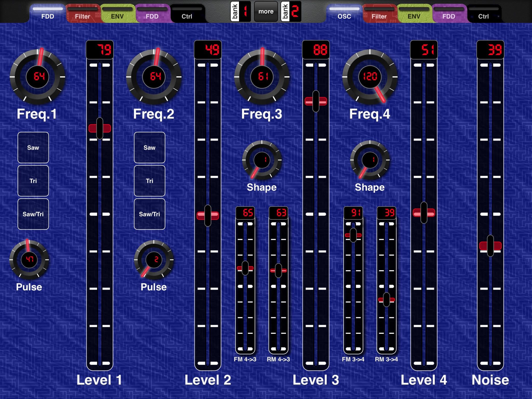Click the RM 3->4 slider handle
The width and height of the screenshot is (532, 399).
coord(387,300)
